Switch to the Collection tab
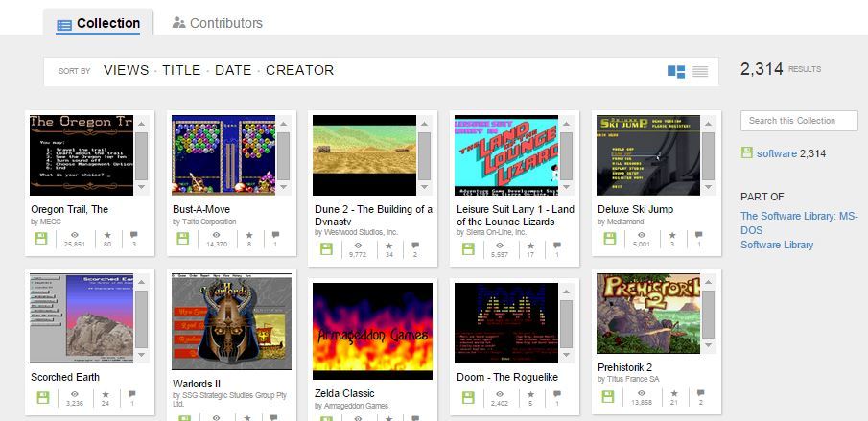The height and width of the screenshot is (421, 868). [x=99, y=23]
